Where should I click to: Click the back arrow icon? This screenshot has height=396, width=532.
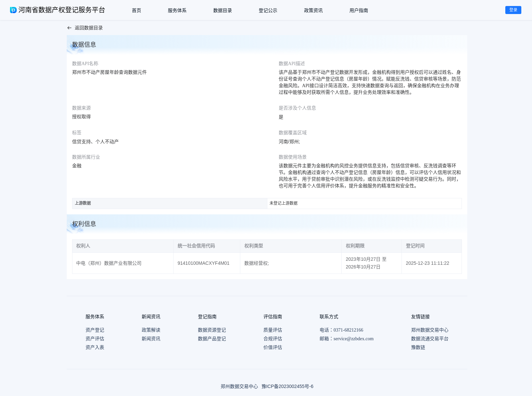[x=69, y=28]
